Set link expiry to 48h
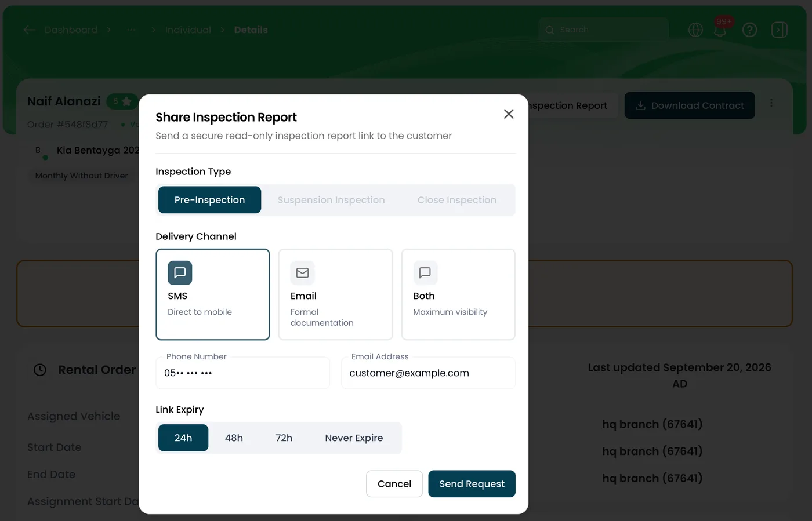The image size is (812, 521). (234, 438)
